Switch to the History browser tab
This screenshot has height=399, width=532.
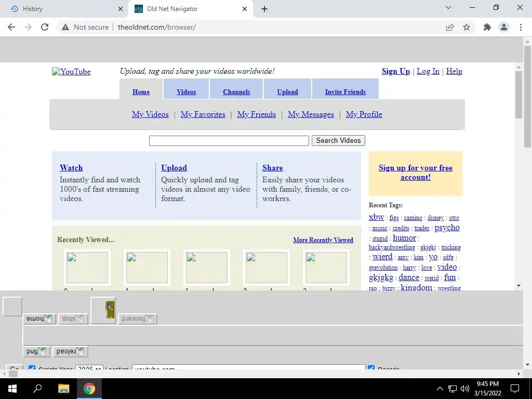coord(64,9)
